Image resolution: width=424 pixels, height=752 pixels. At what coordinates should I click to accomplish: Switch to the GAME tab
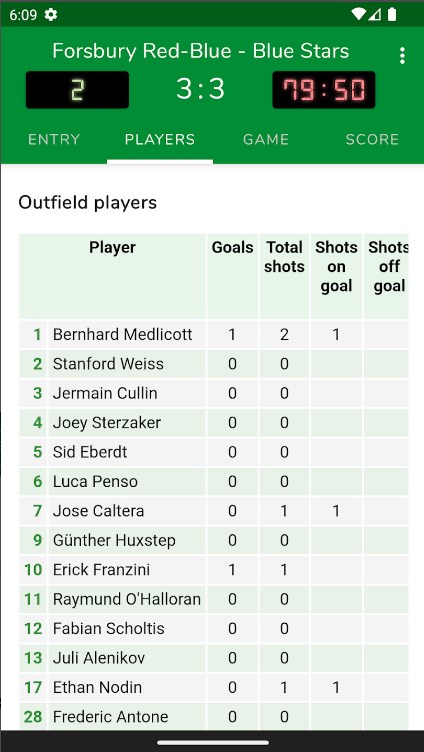pyautogui.click(x=266, y=140)
